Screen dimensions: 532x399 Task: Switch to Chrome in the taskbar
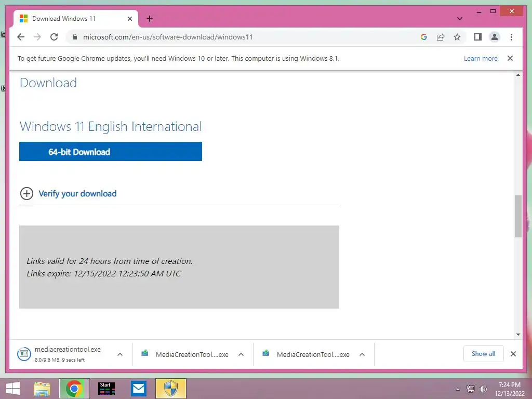click(74, 389)
